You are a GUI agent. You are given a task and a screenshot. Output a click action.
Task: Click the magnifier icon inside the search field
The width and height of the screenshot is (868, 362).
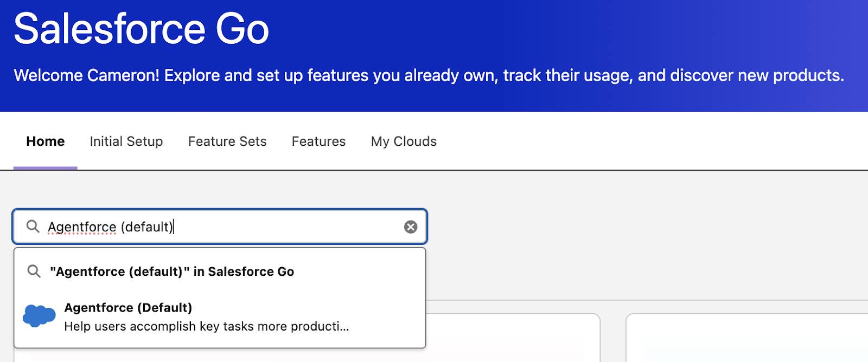click(33, 227)
